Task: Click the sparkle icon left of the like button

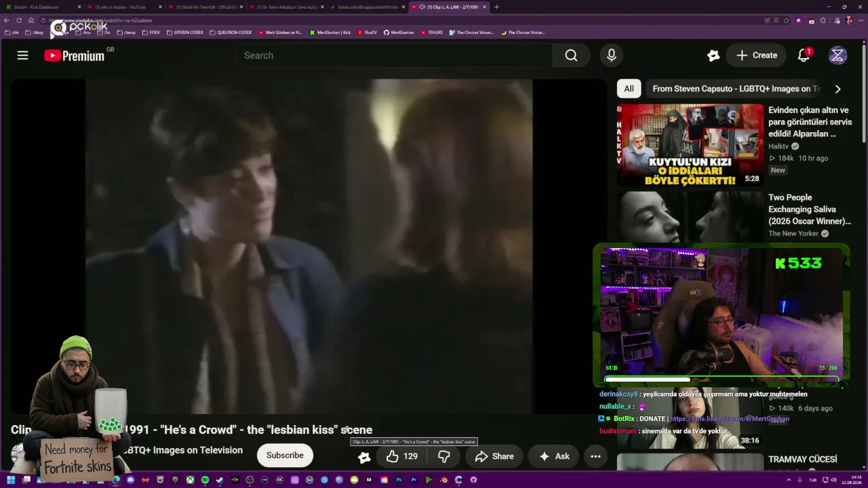Action: click(364, 457)
